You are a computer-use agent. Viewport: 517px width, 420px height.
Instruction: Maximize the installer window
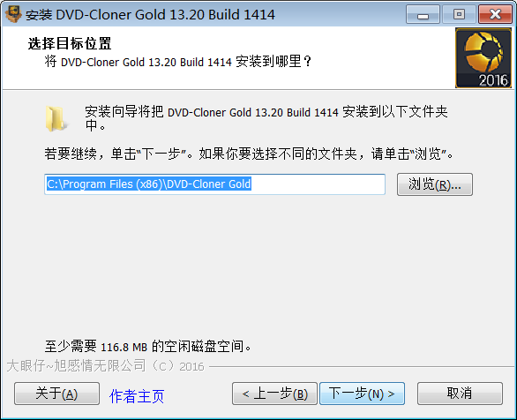(x=459, y=14)
